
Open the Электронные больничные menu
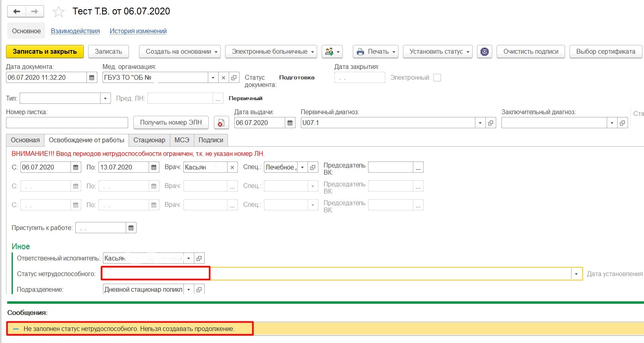pyautogui.click(x=271, y=52)
